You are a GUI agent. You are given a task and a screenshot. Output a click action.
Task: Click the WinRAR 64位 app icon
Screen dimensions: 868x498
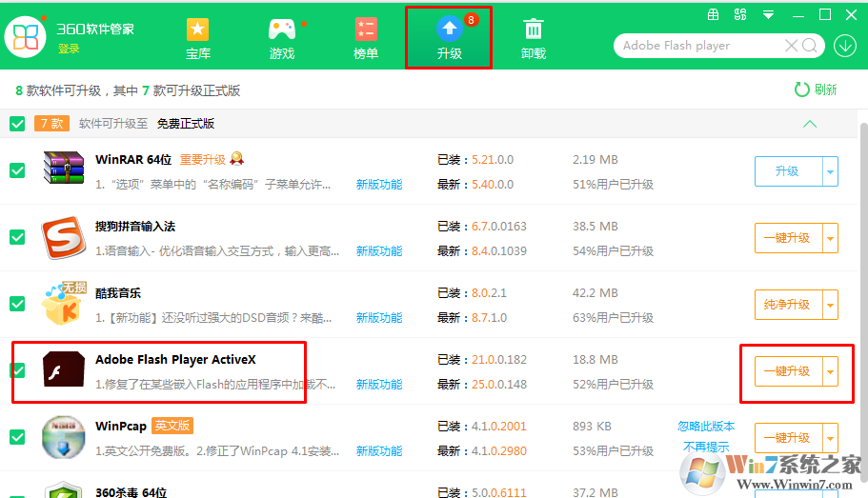coord(64,168)
